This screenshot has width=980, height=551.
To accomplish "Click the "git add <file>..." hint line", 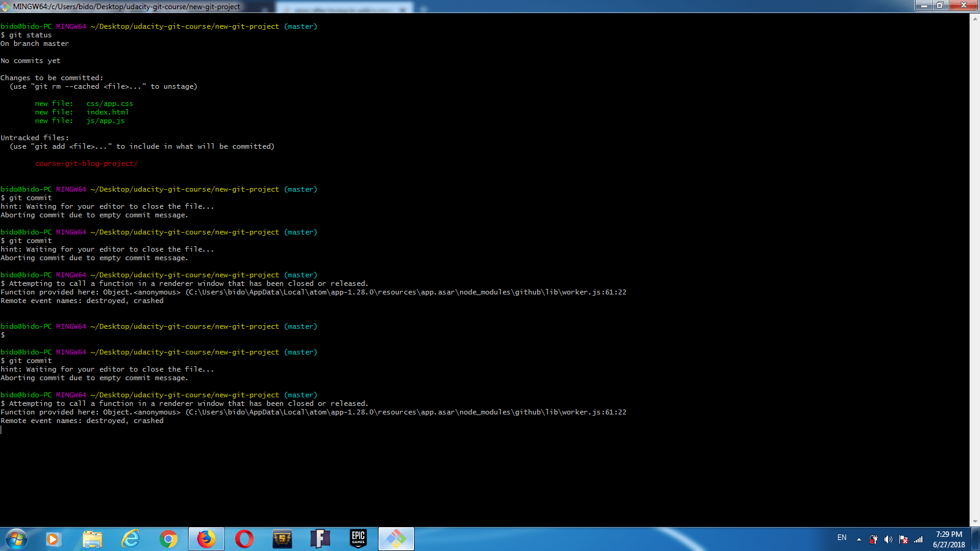I will tap(142, 147).
